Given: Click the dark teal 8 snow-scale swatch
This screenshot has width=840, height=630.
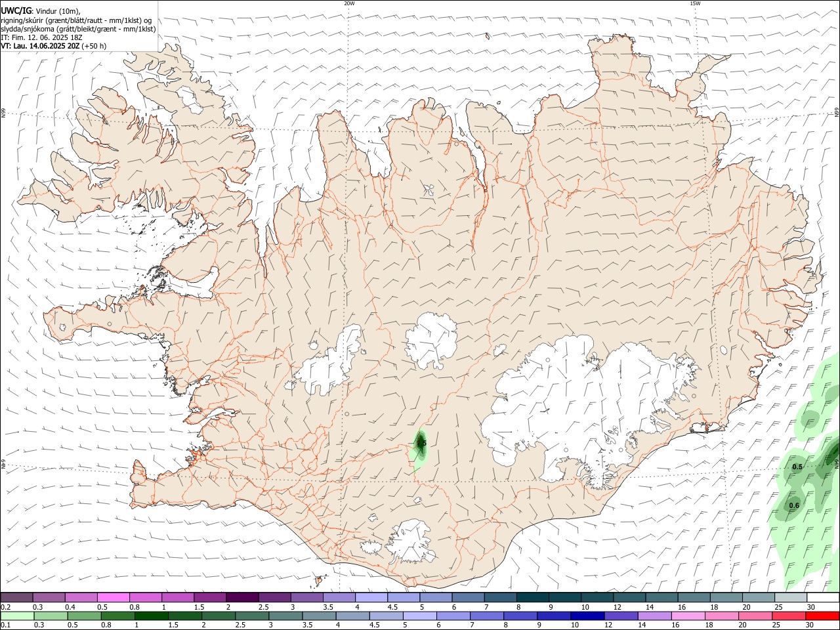Looking at the screenshot, I should tap(532, 598).
